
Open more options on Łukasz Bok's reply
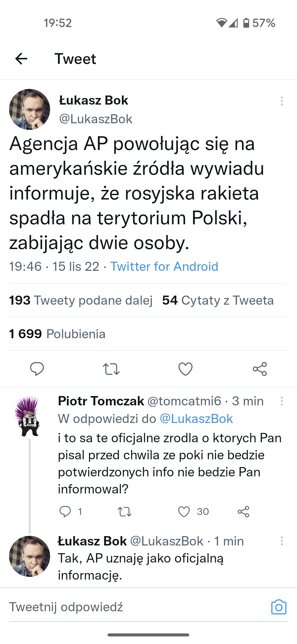pos(282,541)
